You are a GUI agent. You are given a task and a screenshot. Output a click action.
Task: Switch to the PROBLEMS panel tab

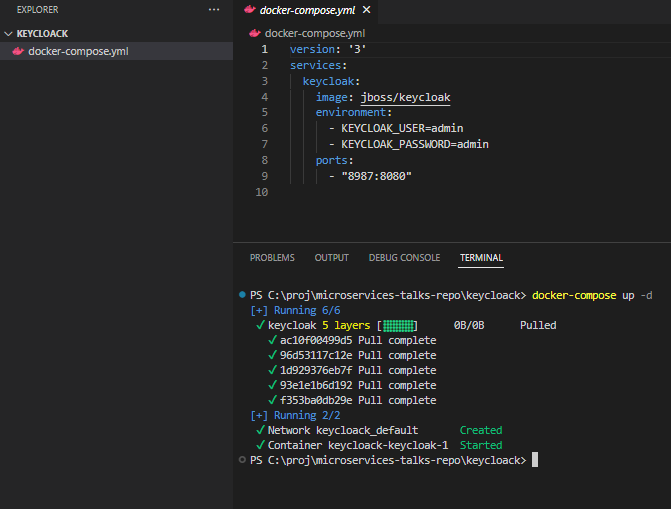click(272, 258)
